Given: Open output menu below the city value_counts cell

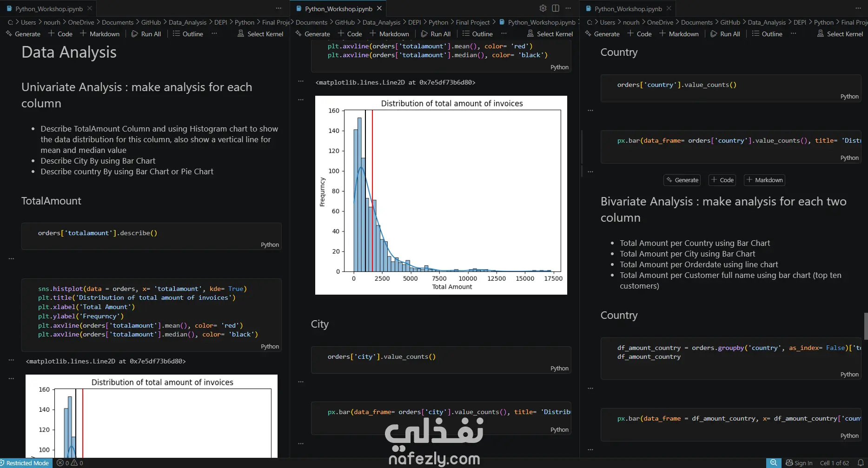Looking at the screenshot, I should pyautogui.click(x=301, y=382).
